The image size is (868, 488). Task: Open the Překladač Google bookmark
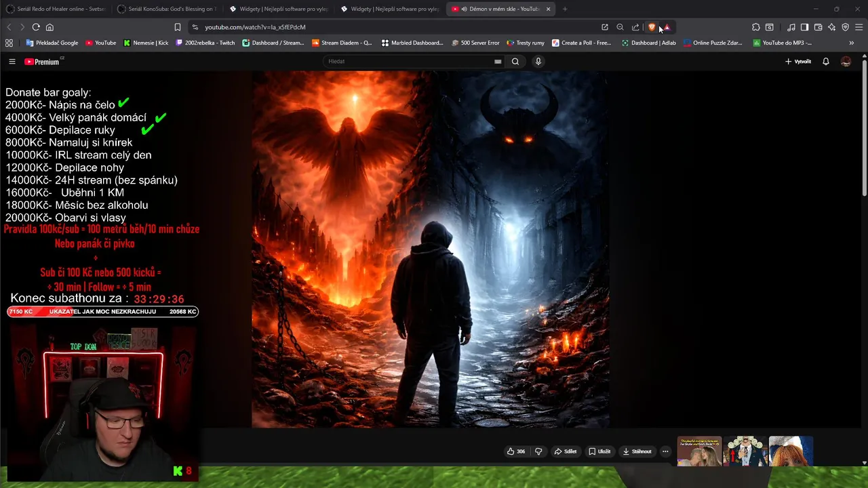tap(52, 43)
